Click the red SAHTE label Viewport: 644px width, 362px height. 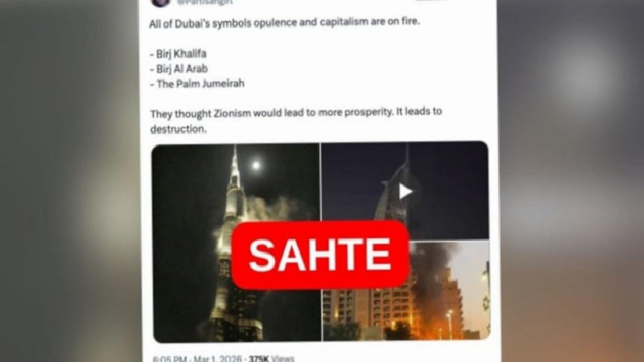click(x=320, y=255)
